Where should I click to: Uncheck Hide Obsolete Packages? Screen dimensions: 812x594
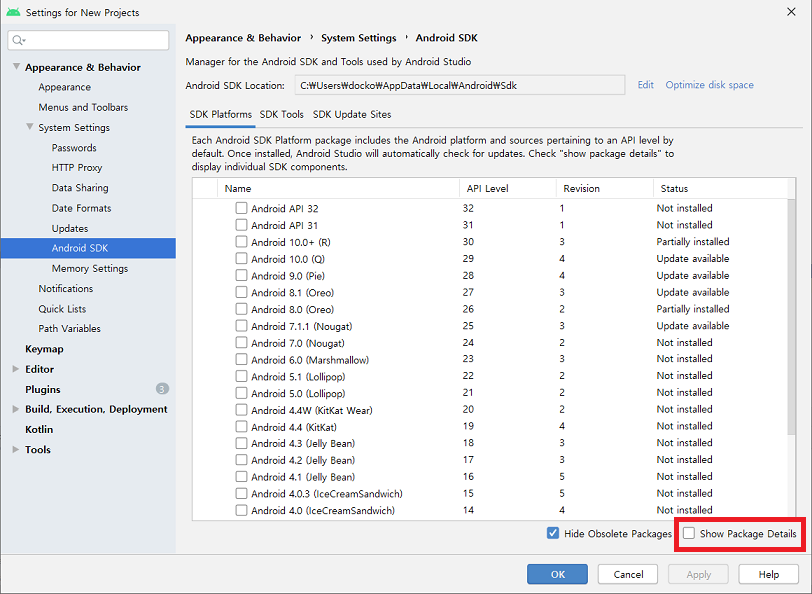(553, 533)
